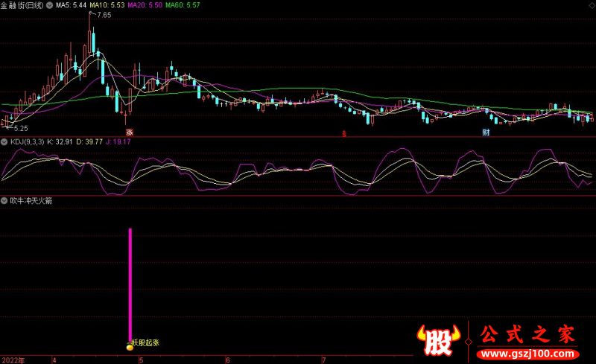Click the 2022年 label on time axis

pos(12,360)
